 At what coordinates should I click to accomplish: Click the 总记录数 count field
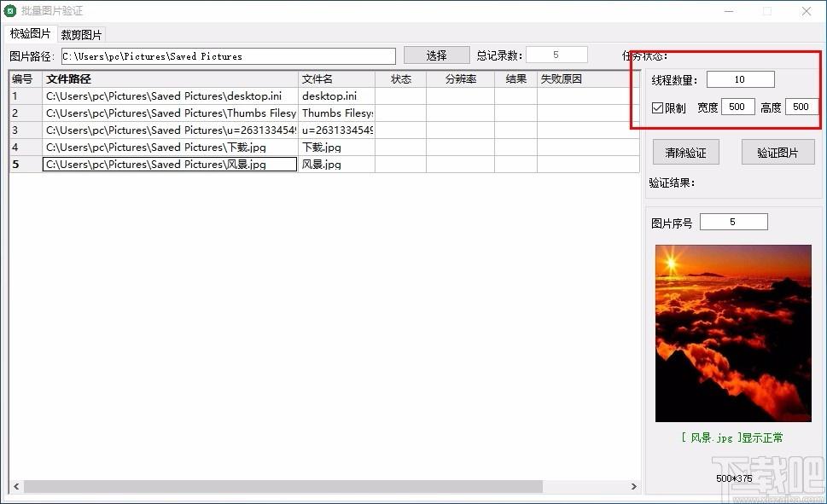(556, 55)
